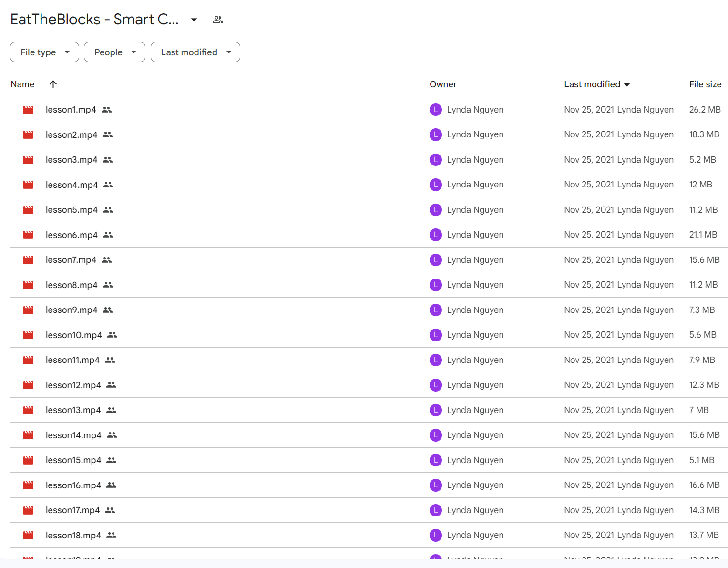Click the Owner column header
This screenshot has height=568, width=728.
coord(443,84)
